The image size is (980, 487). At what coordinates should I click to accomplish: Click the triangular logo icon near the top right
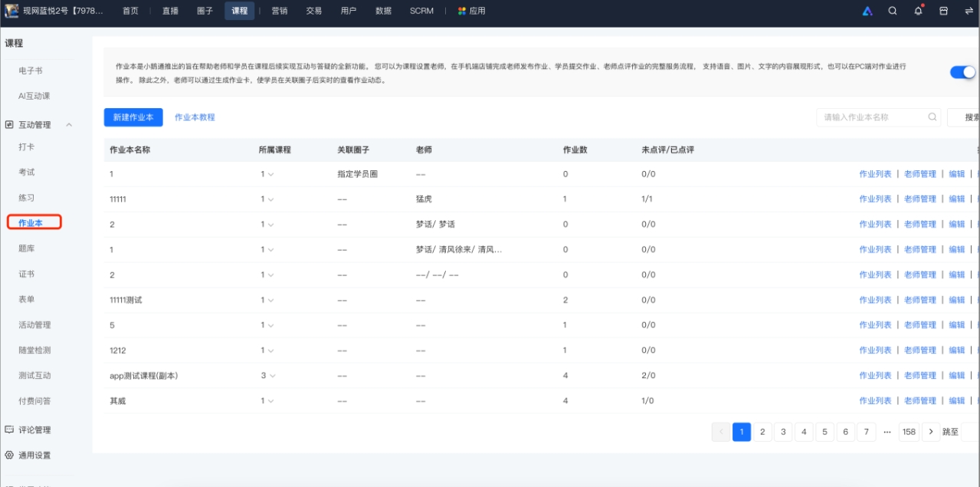pyautogui.click(x=867, y=11)
